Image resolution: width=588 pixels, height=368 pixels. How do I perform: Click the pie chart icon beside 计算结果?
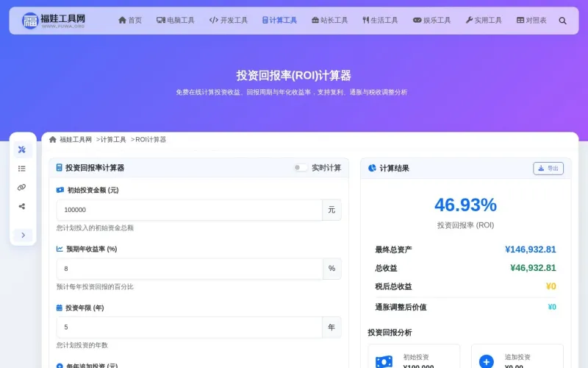(x=372, y=168)
